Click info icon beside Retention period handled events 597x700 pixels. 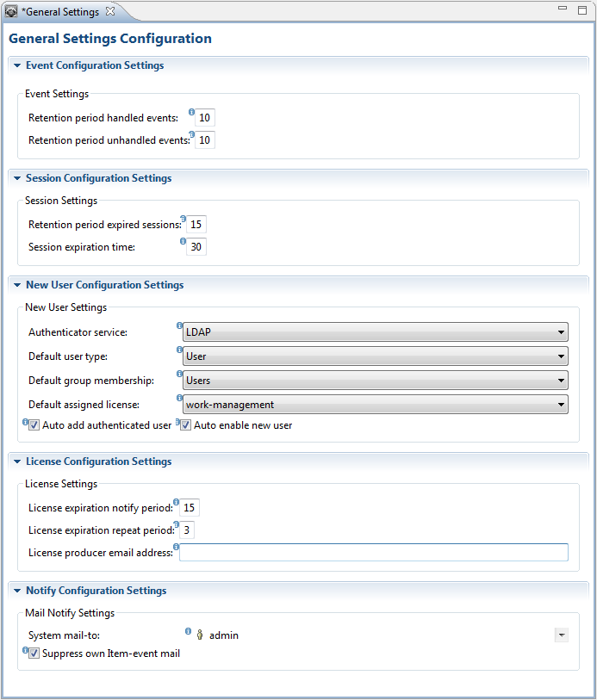(191, 112)
